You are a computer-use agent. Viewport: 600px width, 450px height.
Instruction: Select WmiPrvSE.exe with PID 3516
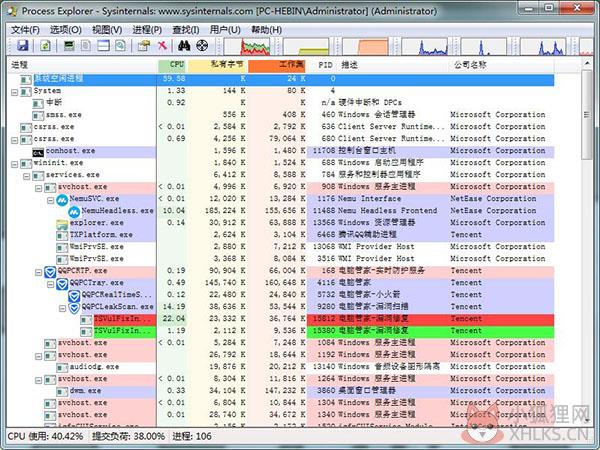(x=305, y=259)
